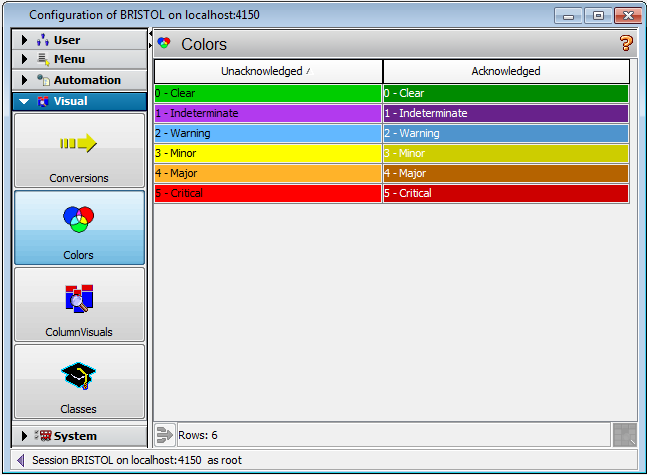This screenshot has width=647, height=475.
Task: Sort by the Unacknowledged column header
Action: pos(268,71)
